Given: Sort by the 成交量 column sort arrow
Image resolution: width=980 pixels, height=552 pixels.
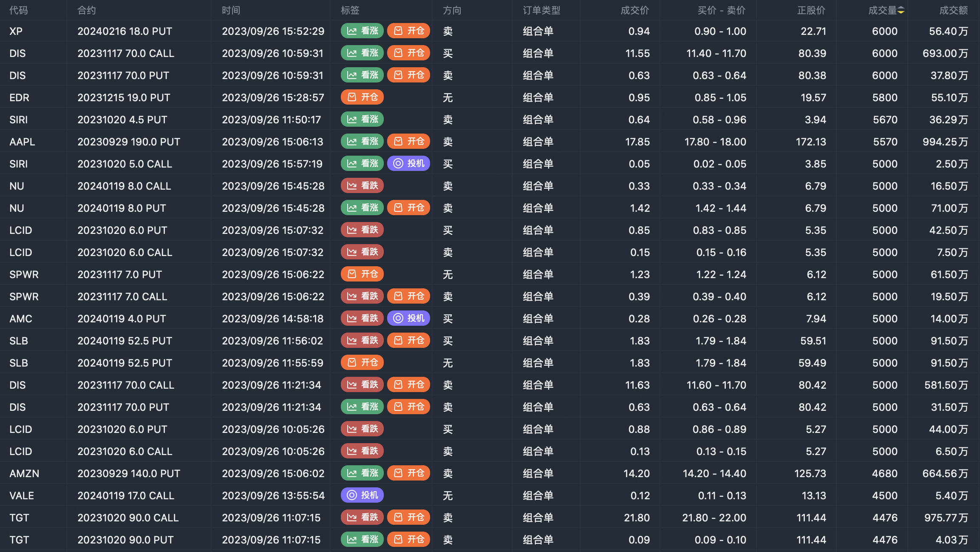Looking at the screenshot, I should point(901,10).
